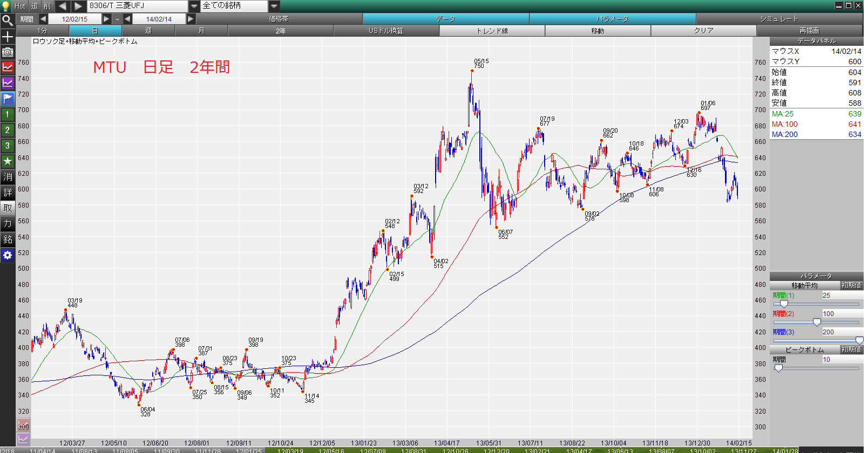Toggle USドル換算 conversion
This screenshot has height=453, width=868.
click(386, 31)
